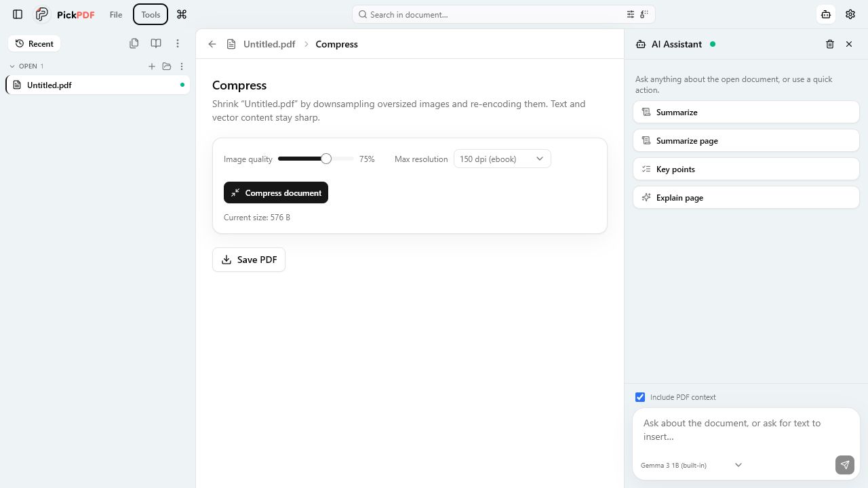The height and width of the screenshot is (488, 868).
Task: Collapse the OPEN section
Action: click(x=27, y=66)
